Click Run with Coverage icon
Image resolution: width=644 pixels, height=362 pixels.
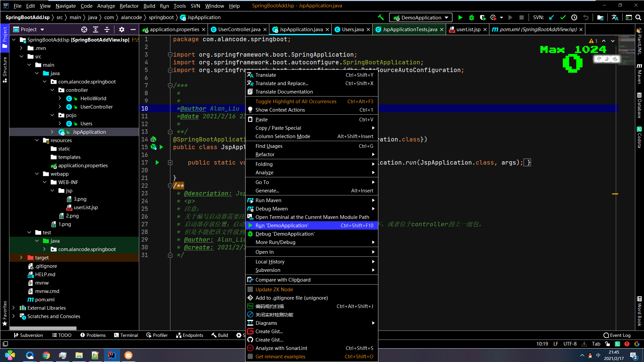tap(482, 17)
